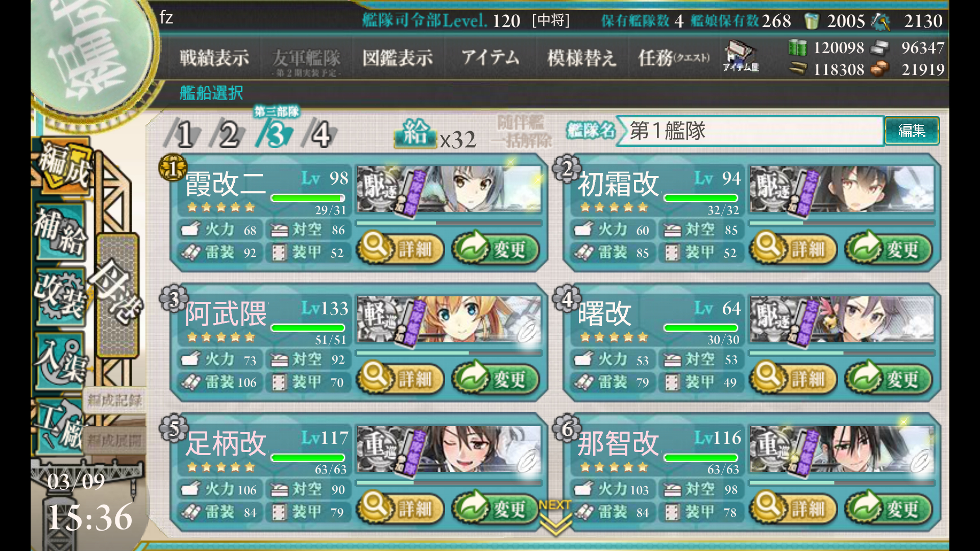
Task: Click the 給 supply ship icon
Action: [x=415, y=134]
